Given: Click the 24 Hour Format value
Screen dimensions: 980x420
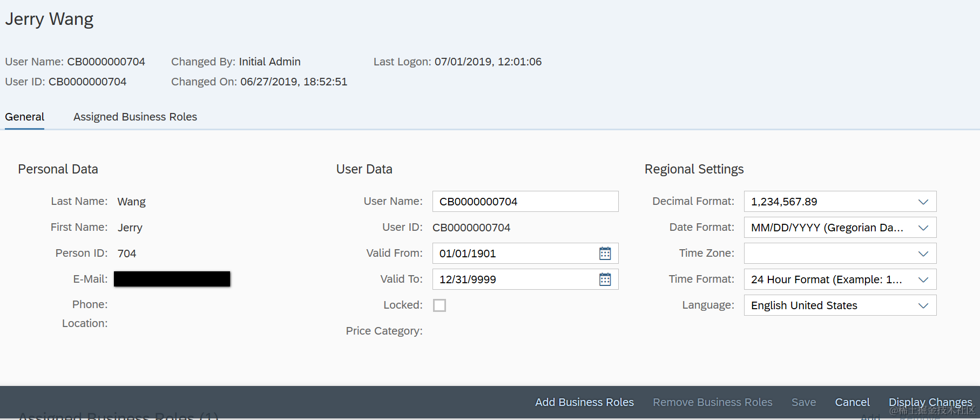Looking at the screenshot, I should 827,279.
